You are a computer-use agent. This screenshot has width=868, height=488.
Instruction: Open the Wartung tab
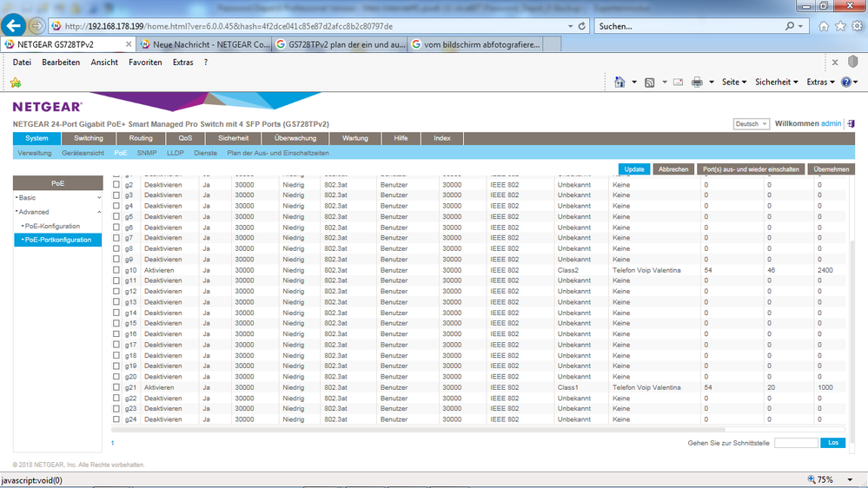point(354,138)
